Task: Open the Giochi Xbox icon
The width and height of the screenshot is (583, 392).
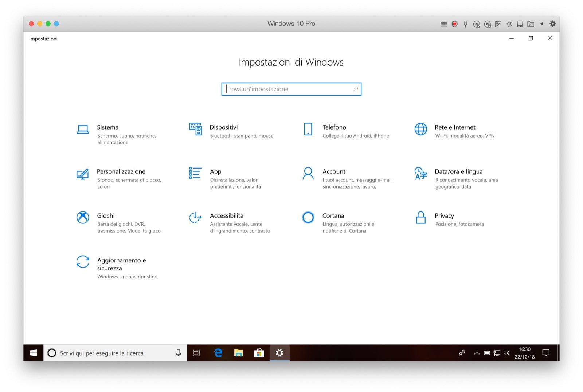Action: pyautogui.click(x=83, y=217)
